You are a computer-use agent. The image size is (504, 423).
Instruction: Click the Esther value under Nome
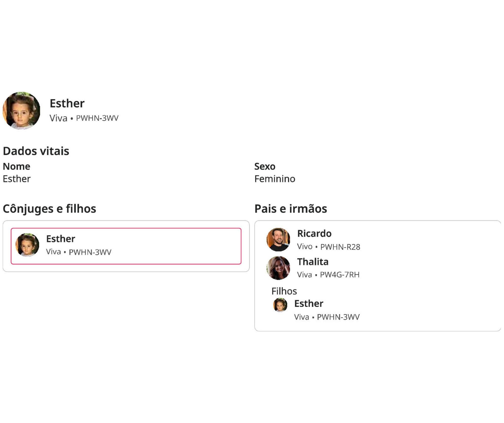pyautogui.click(x=17, y=179)
